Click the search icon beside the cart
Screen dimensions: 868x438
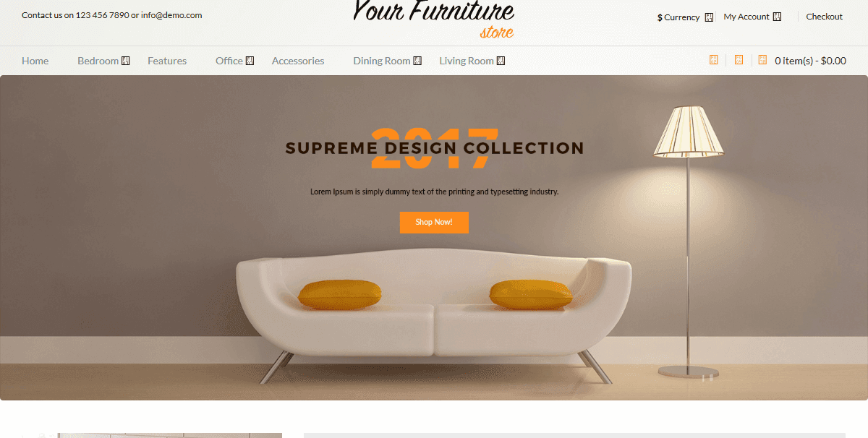[714, 60]
